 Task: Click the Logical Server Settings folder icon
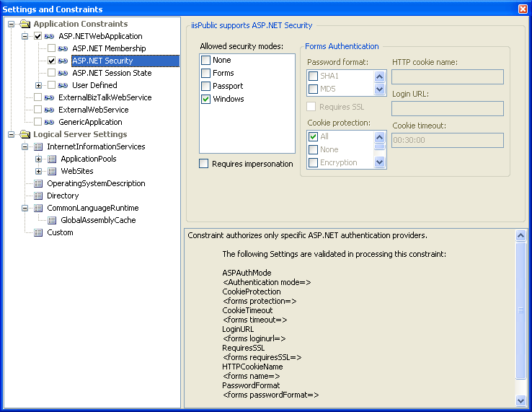point(25,134)
